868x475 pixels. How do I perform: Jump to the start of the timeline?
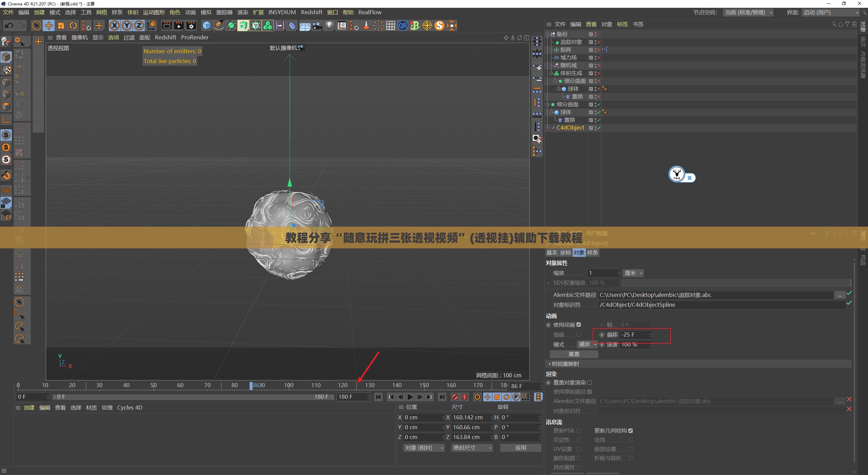[x=378, y=397]
